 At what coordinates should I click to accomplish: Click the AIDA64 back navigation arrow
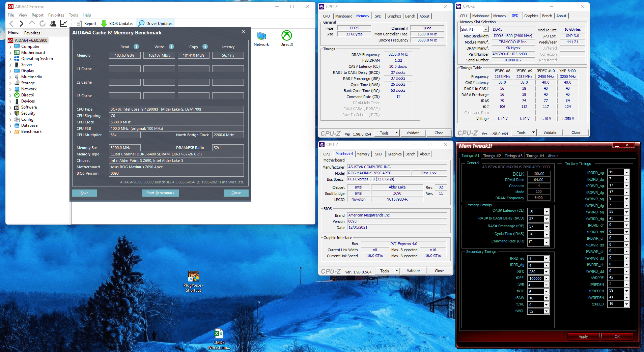pos(11,23)
